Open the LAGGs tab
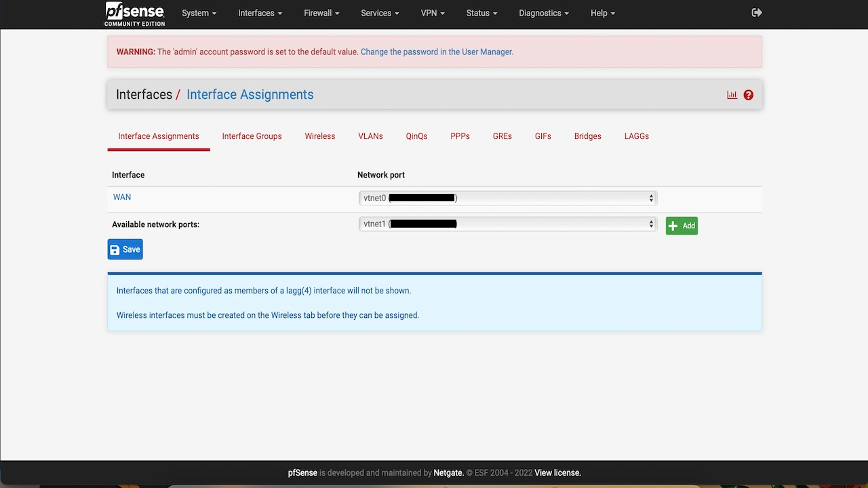Image resolution: width=868 pixels, height=488 pixels. pyautogui.click(x=636, y=136)
